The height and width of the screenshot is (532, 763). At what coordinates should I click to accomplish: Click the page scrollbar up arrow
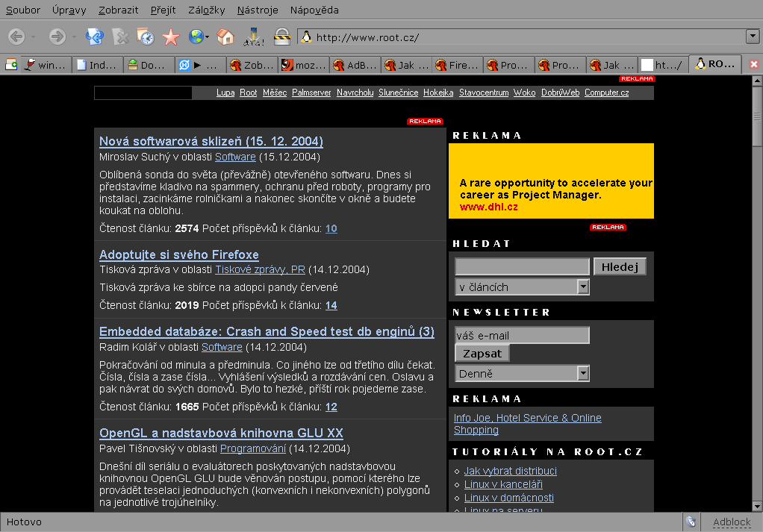[x=757, y=81]
